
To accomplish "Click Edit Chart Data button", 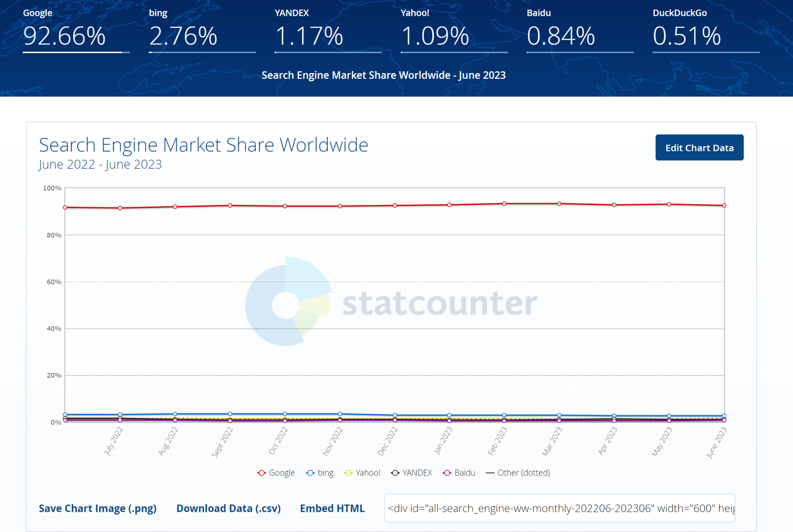I will click(699, 147).
